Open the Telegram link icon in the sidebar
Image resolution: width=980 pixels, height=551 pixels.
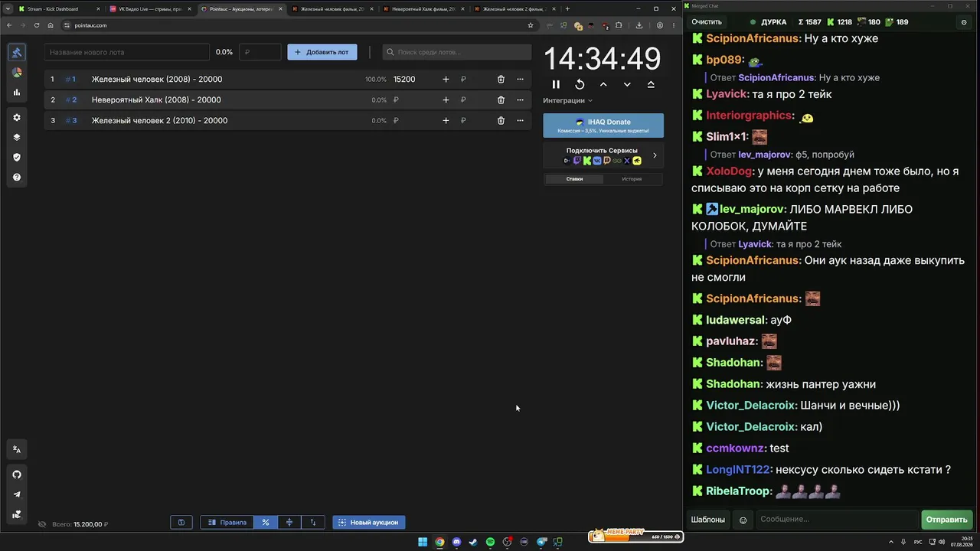pyautogui.click(x=17, y=494)
